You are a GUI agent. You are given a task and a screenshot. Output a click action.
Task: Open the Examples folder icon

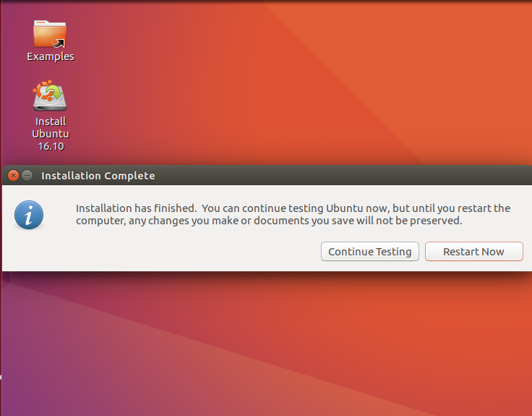tap(50, 34)
